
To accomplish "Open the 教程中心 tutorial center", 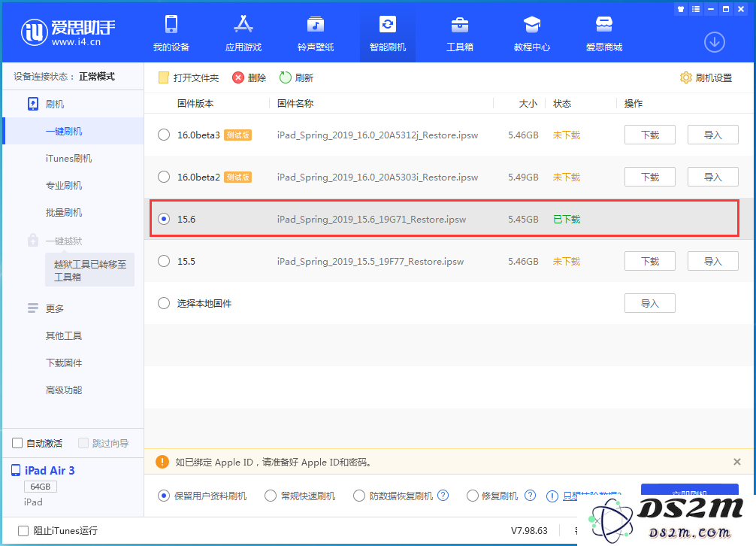I will coord(532,33).
